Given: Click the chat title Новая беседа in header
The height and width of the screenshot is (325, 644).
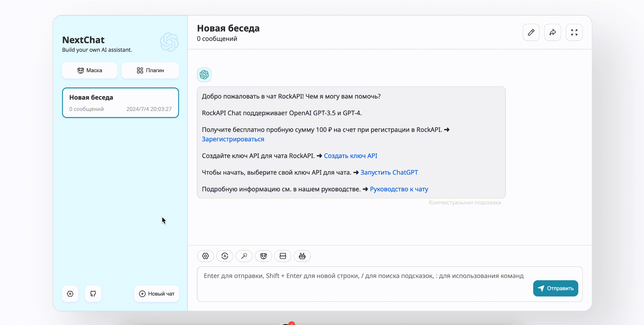Looking at the screenshot, I should [228, 28].
